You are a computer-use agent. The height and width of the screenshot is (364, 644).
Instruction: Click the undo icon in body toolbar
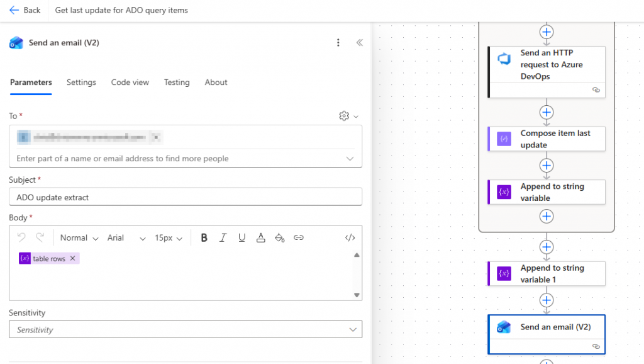(21, 238)
